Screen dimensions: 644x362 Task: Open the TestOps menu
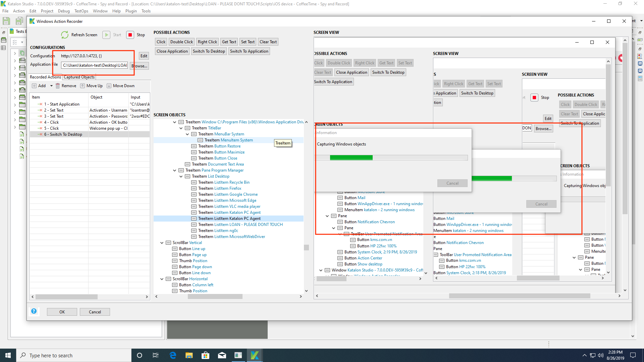tap(81, 11)
